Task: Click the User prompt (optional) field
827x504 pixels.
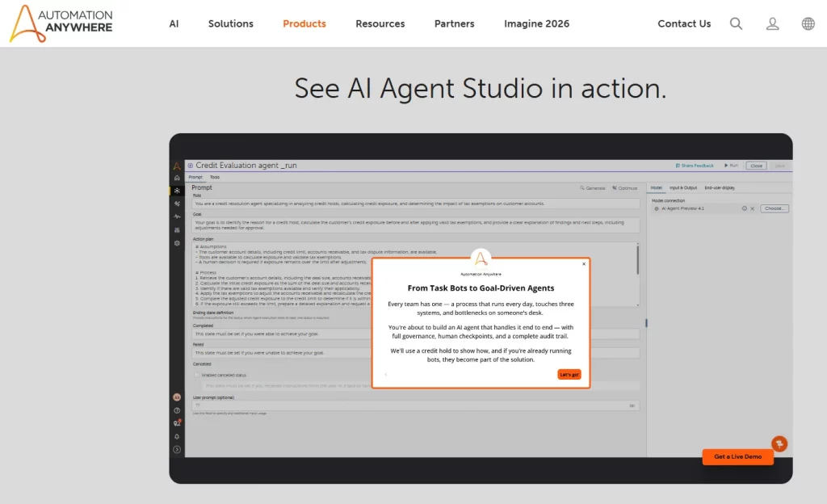Action: pos(416,405)
